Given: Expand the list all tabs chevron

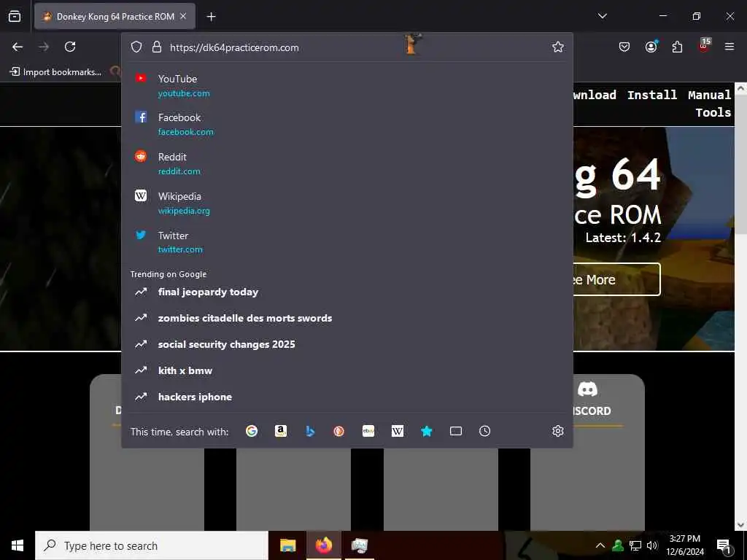Looking at the screenshot, I should pos(602,16).
